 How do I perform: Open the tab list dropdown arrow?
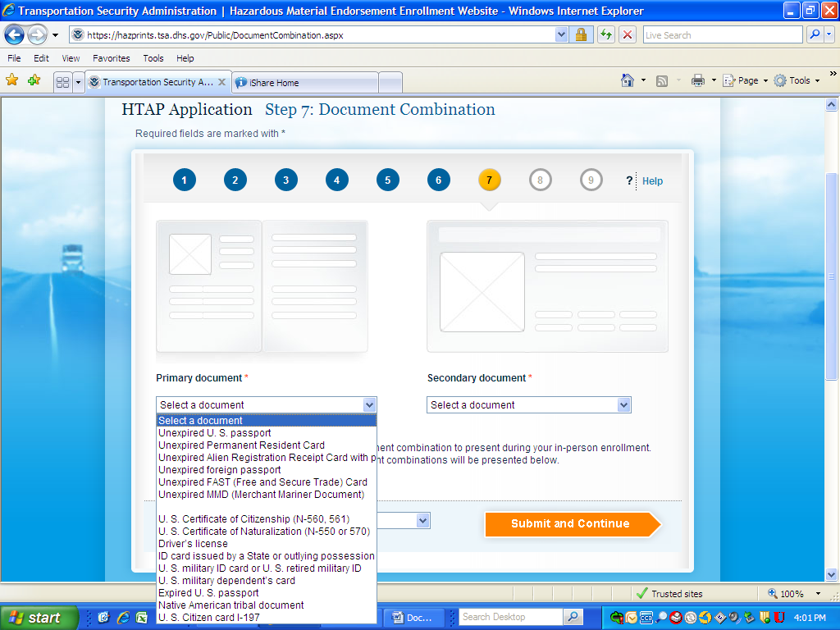click(78, 83)
